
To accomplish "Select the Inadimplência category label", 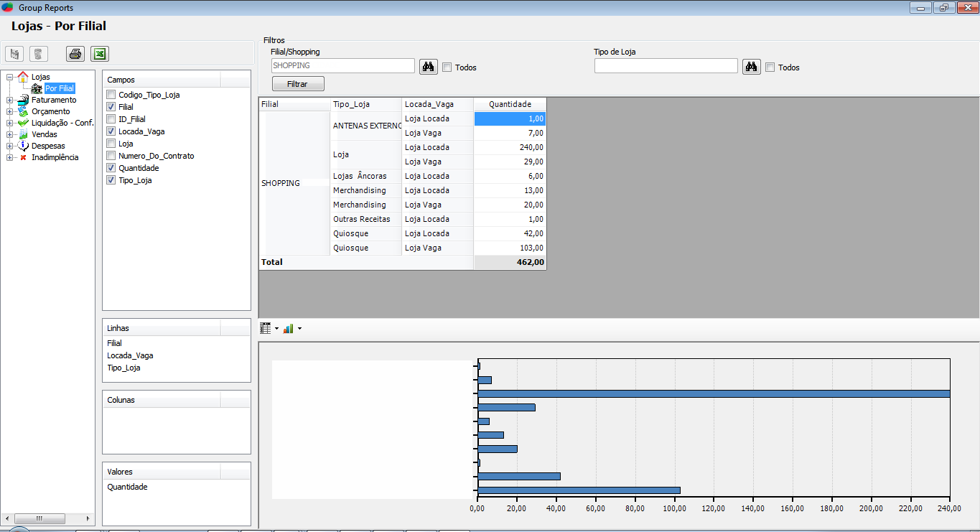I will [x=55, y=157].
